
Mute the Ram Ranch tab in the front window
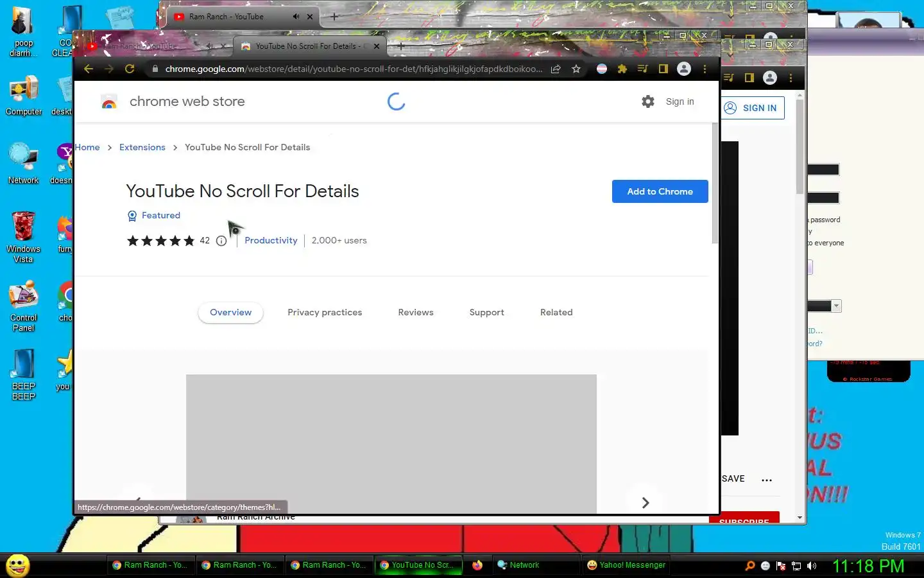click(x=209, y=46)
